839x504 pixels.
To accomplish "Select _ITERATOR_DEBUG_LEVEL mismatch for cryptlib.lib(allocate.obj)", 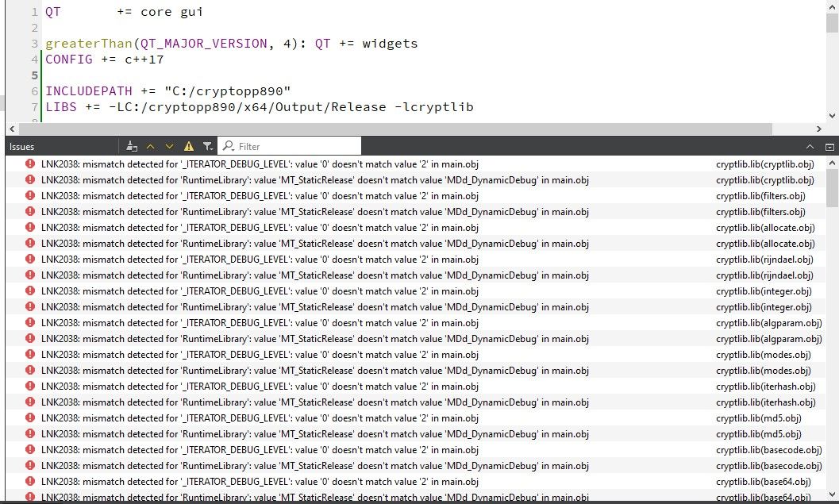I will (415, 227).
